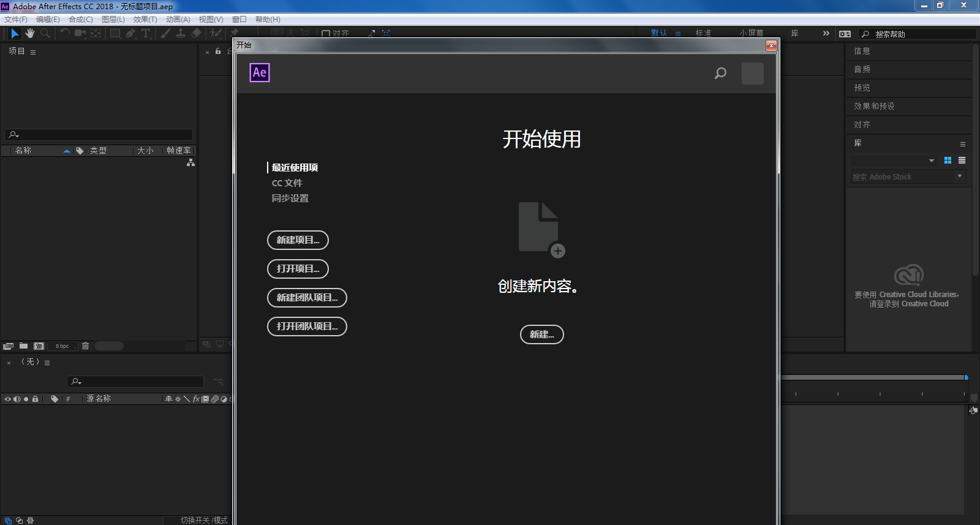The height and width of the screenshot is (525, 980).
Task: Click the label tag column icon in Project panel
Action: [x=80, y=151]
